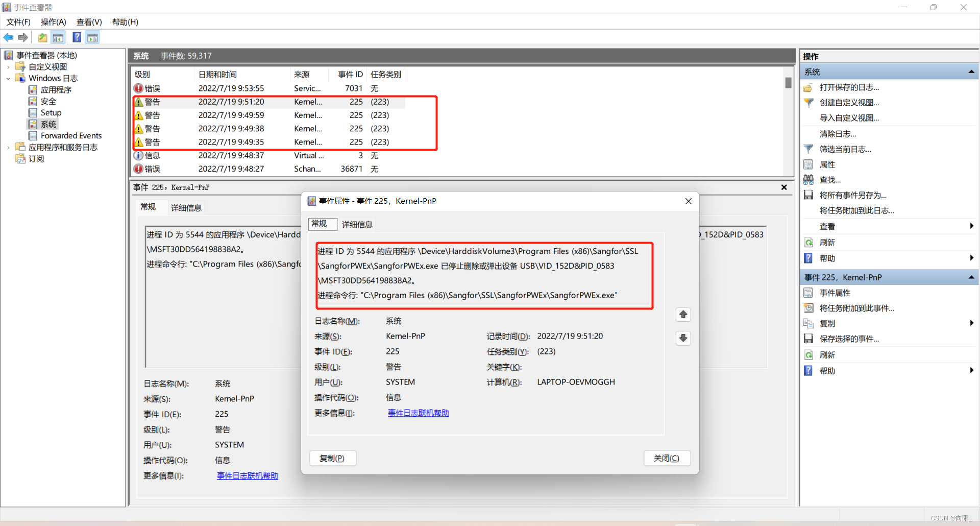Click 筛选当前日志 action

coord(845,149)
